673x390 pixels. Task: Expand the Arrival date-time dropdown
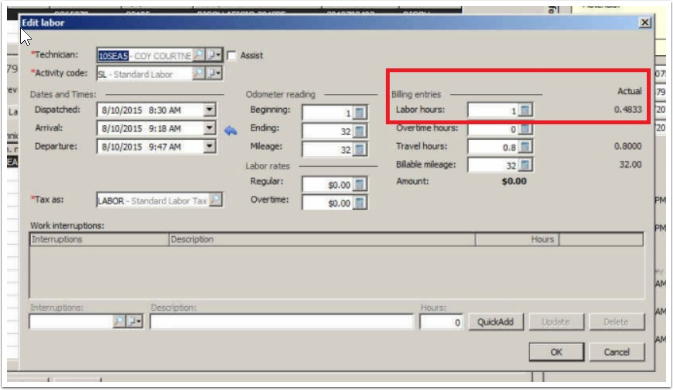tap(209, 128)
